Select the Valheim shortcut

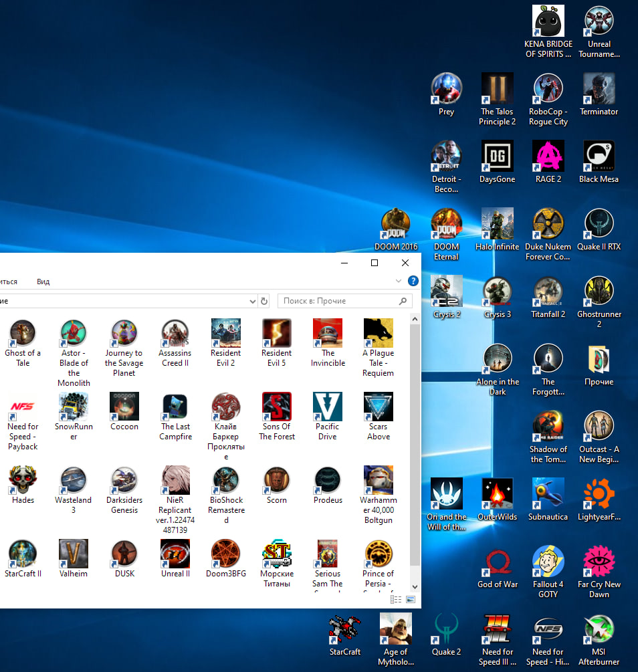pyautogui.click(x=74, y=554)
